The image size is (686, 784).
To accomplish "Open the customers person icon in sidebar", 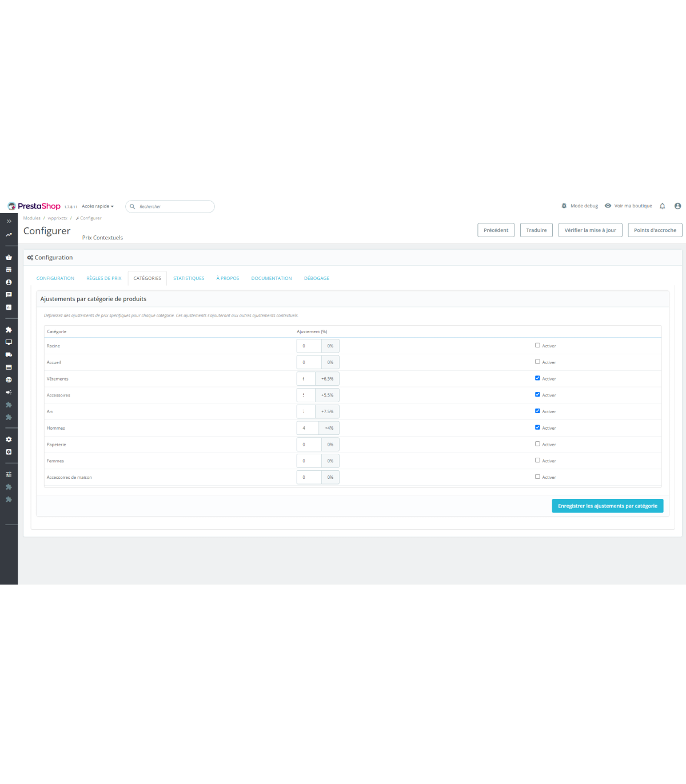I will (9, 282).
